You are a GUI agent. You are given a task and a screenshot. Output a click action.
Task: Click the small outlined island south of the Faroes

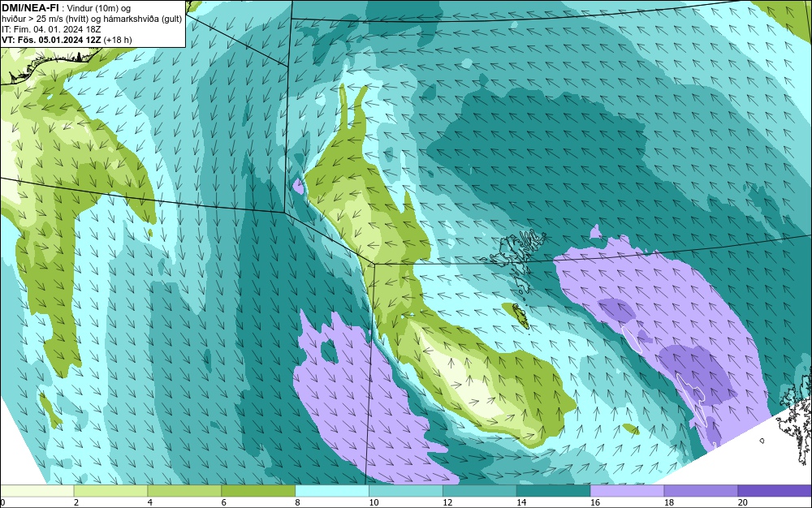(x=520, y=316)
